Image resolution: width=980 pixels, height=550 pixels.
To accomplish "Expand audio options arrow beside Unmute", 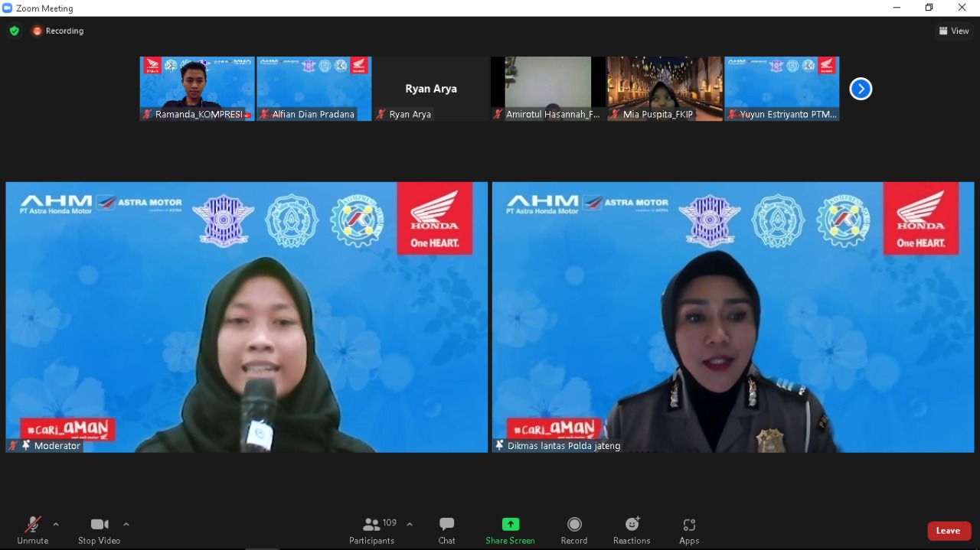I will 56,524.
